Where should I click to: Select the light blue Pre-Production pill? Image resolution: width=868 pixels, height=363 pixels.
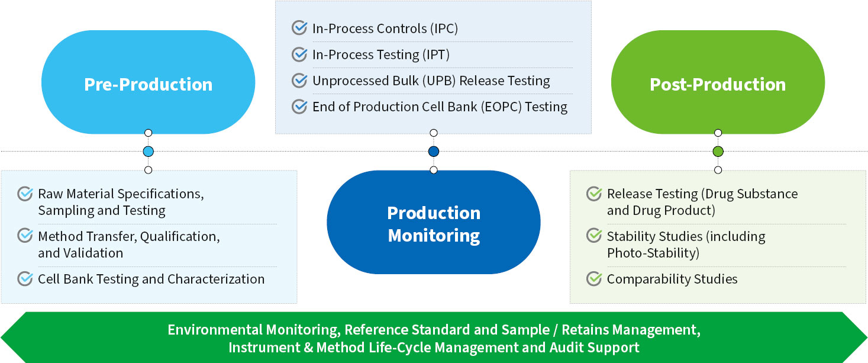point(148,84)
